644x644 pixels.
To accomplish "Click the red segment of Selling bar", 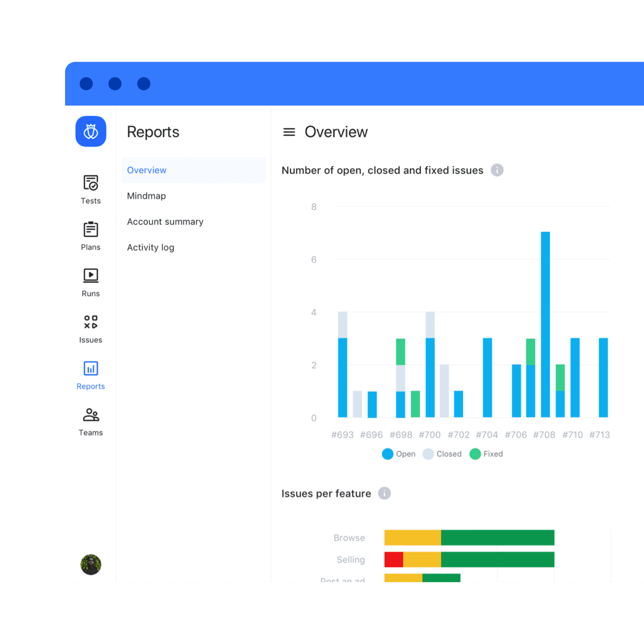I will point(394,560).
